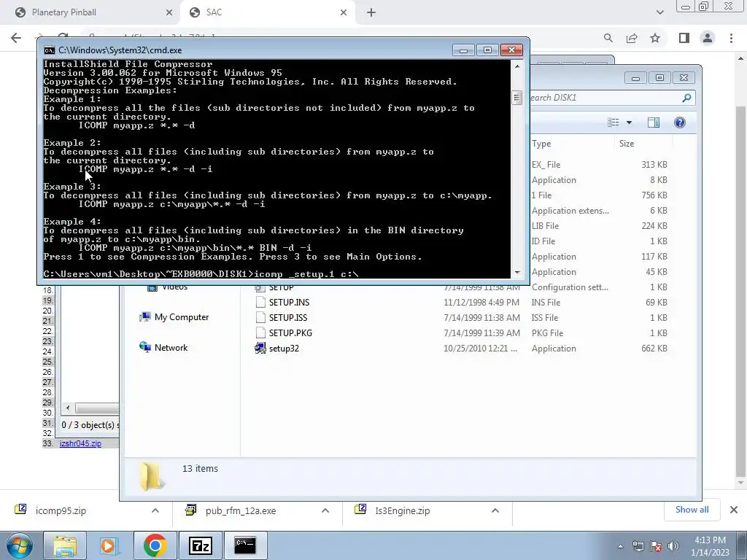The width and height of the screenshot is (747, 560).
Task: Open the Windows Start menu
Action: click(x=20, y=545)
